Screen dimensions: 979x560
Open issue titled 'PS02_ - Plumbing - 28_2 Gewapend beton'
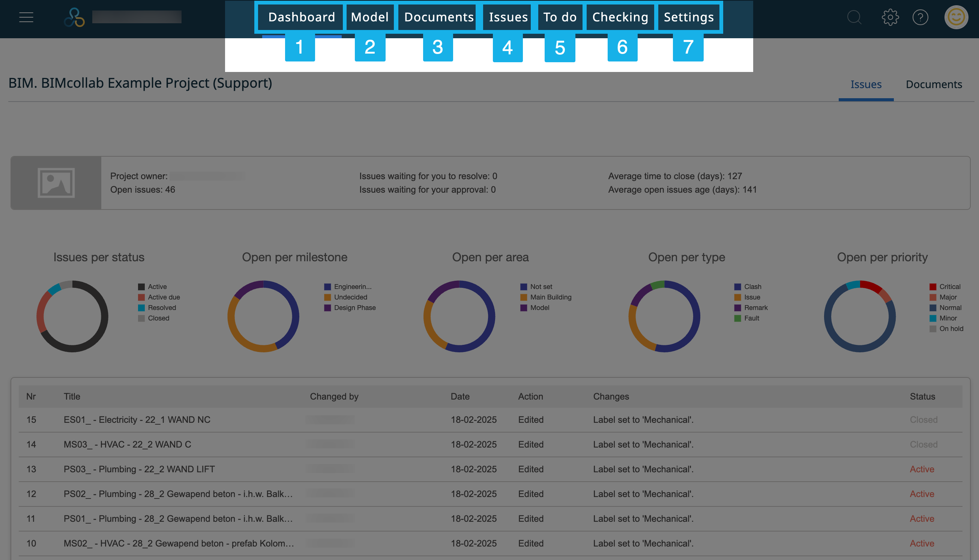(178, 494)
